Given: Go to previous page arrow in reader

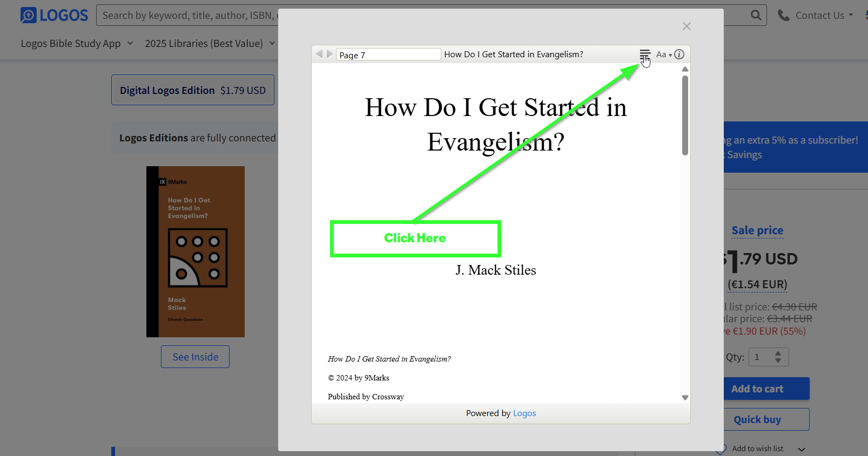Looking at the screenshot, I should pos(319,54).
